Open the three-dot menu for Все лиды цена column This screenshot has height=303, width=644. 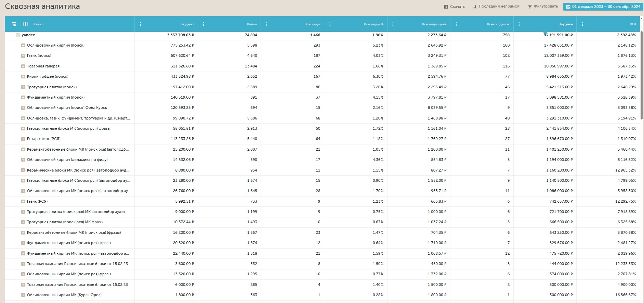tap(393, 24)
